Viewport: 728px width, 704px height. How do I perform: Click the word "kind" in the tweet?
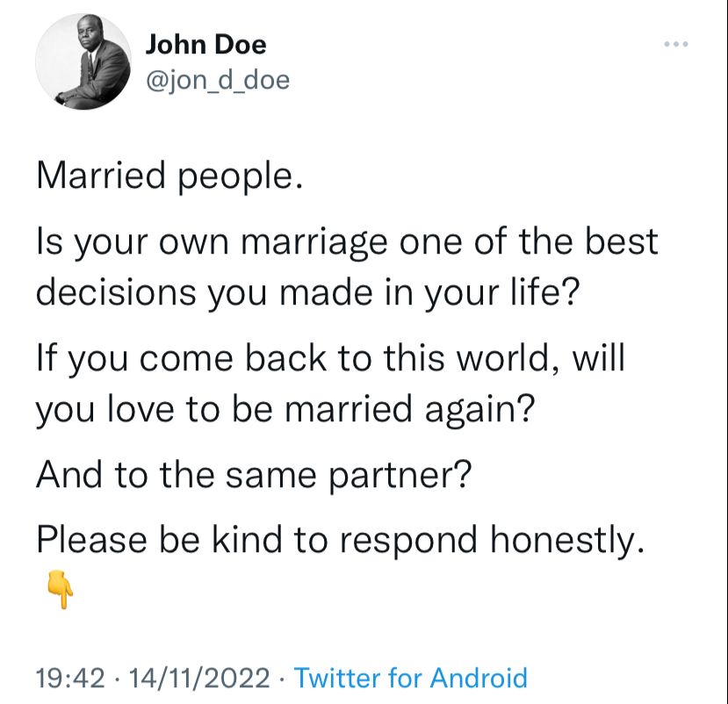coord(247,540)
